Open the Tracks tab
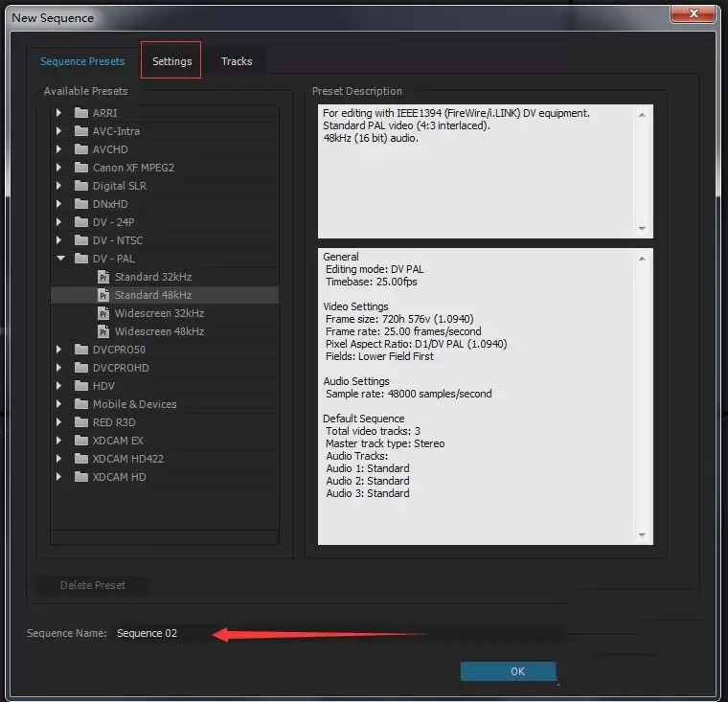The height and width of the screenshot is (702, 728). (x=237, y=61)
